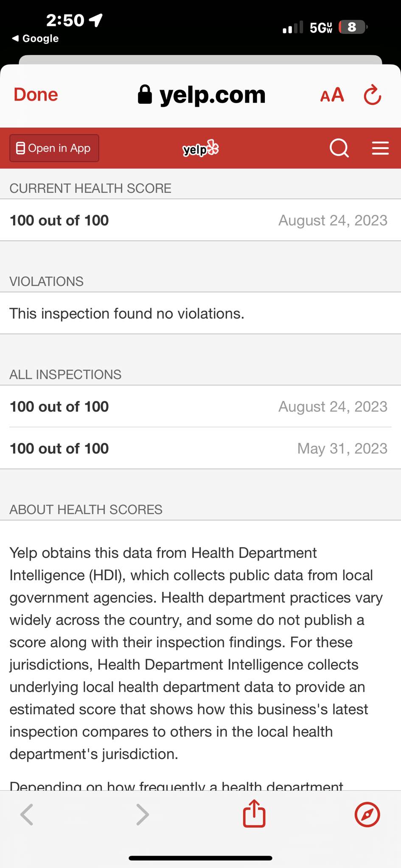401x868 pixels.
Task: Go forward with the right chevron
Action: [143, 814]
